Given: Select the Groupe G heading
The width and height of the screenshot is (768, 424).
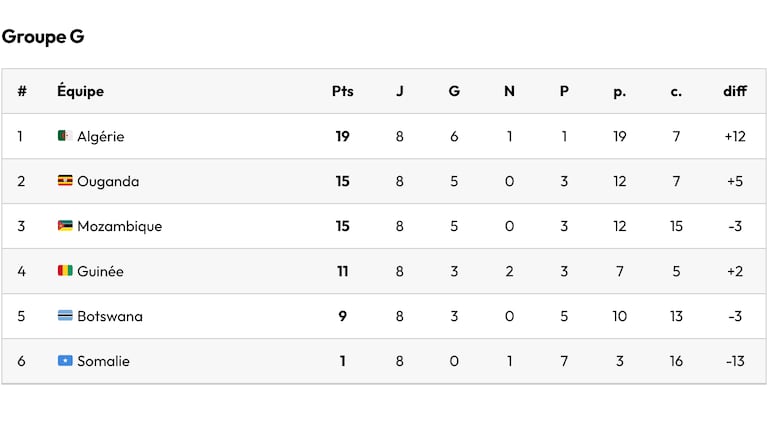Looking at the screenshot, I should (43, 37).
